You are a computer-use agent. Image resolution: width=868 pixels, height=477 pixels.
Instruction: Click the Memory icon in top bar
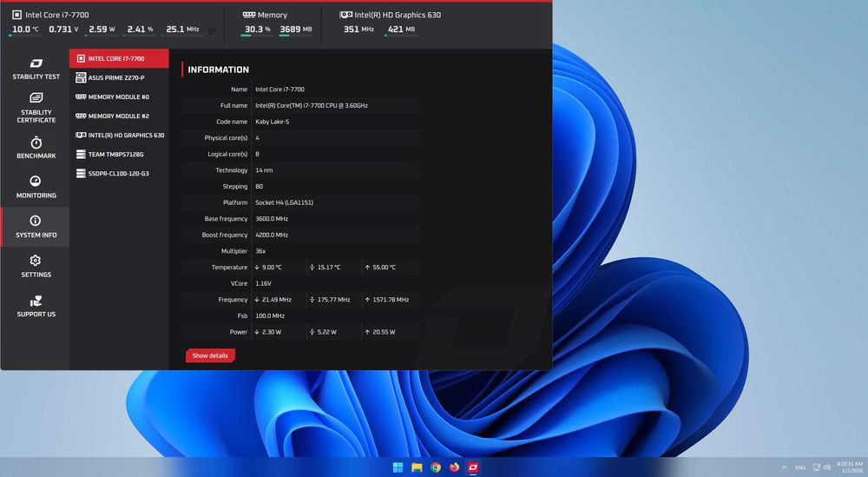pos(249,15)
